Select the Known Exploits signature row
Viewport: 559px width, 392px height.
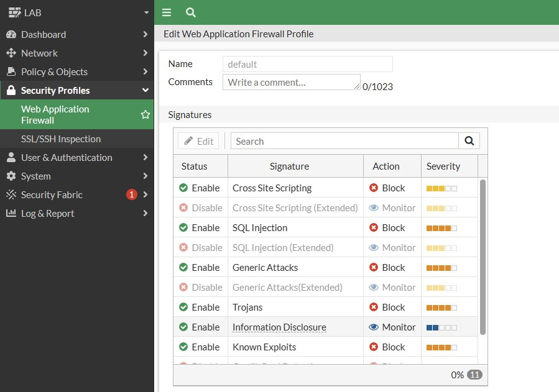pos(325,347)
